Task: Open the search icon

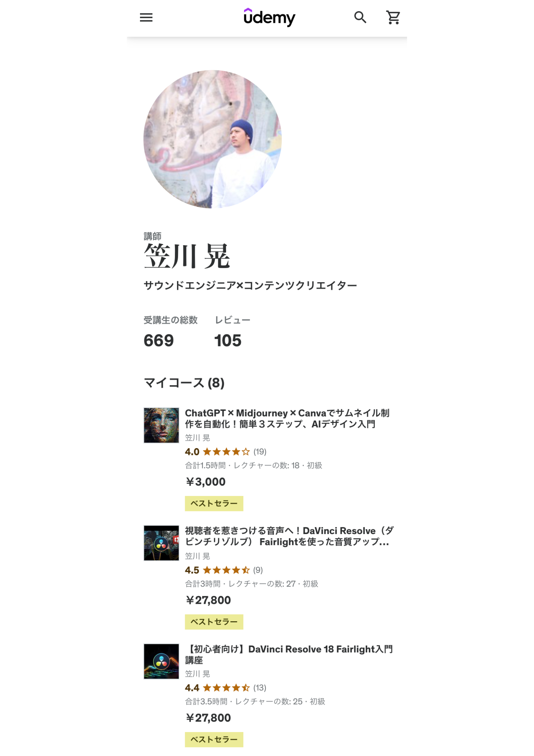Action: click(x=360, y=17)
